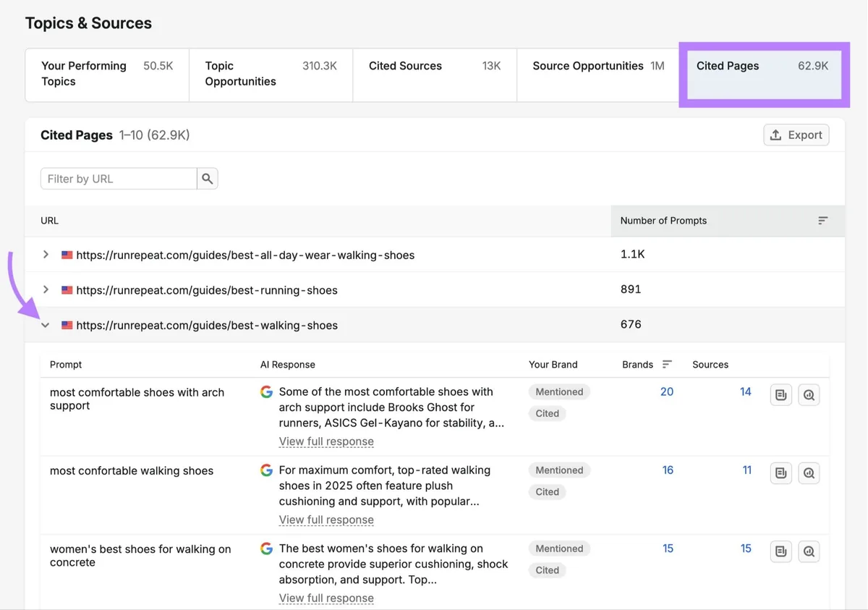
Task: Open response document icon for arch support prompt
Action: point(781,395)
